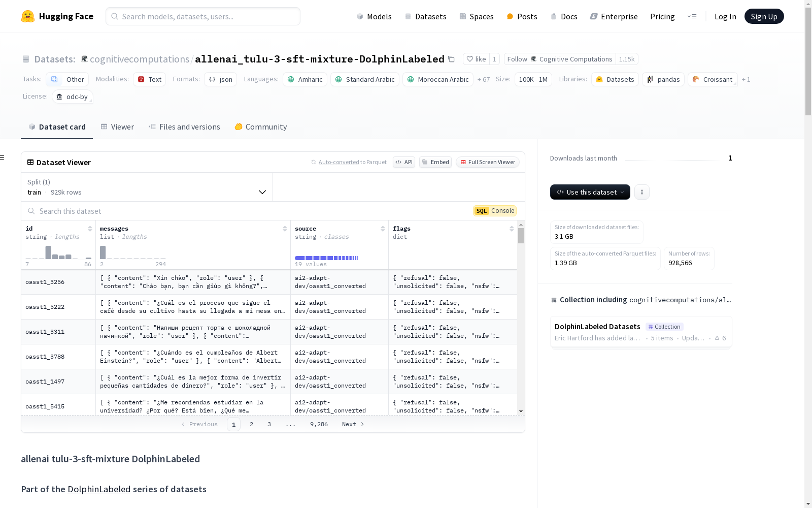
Task: Click the Text modality tag
Action: 150,79
